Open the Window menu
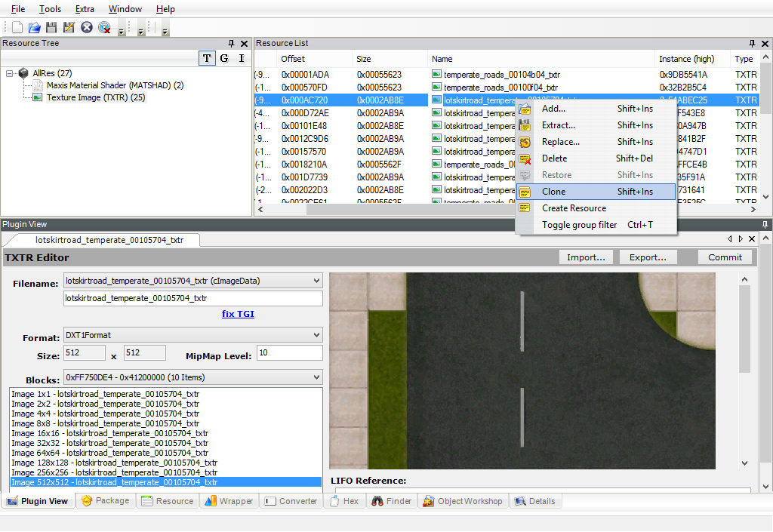This screenshot has width=773, height=532. (125, 9)
